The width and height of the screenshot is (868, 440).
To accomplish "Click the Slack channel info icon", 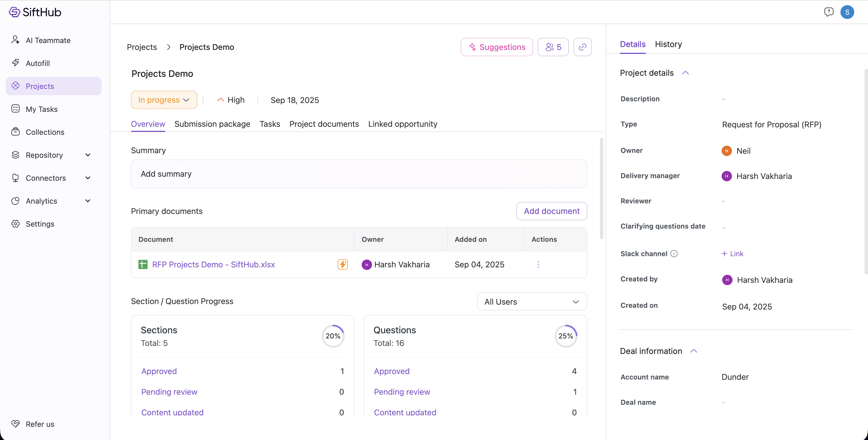I will pos(674,254).
